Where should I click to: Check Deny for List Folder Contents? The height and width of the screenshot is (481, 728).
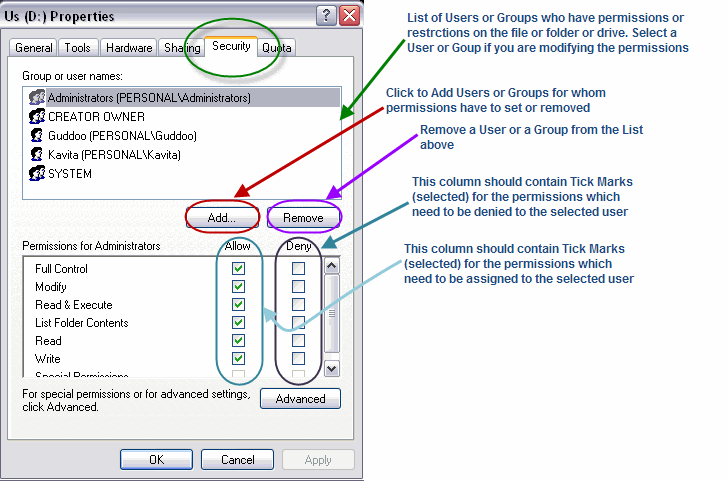(299, 322)
